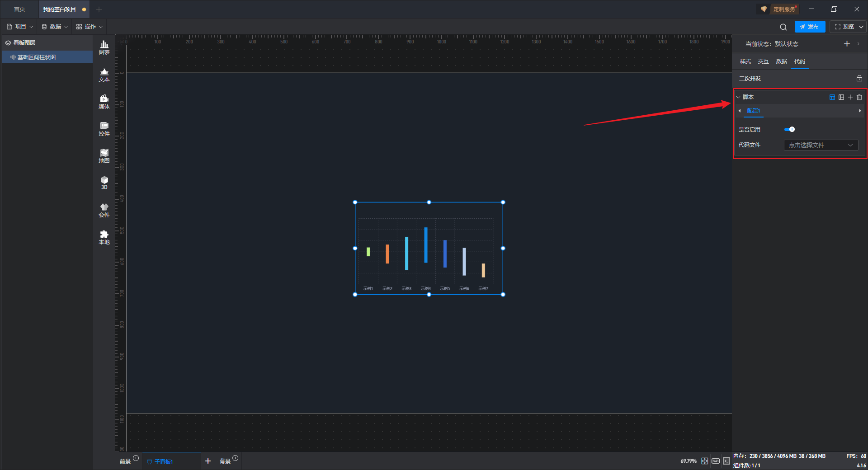Open the 媒体 media components panel
The image size is (868, 470).
click(104, 102)
